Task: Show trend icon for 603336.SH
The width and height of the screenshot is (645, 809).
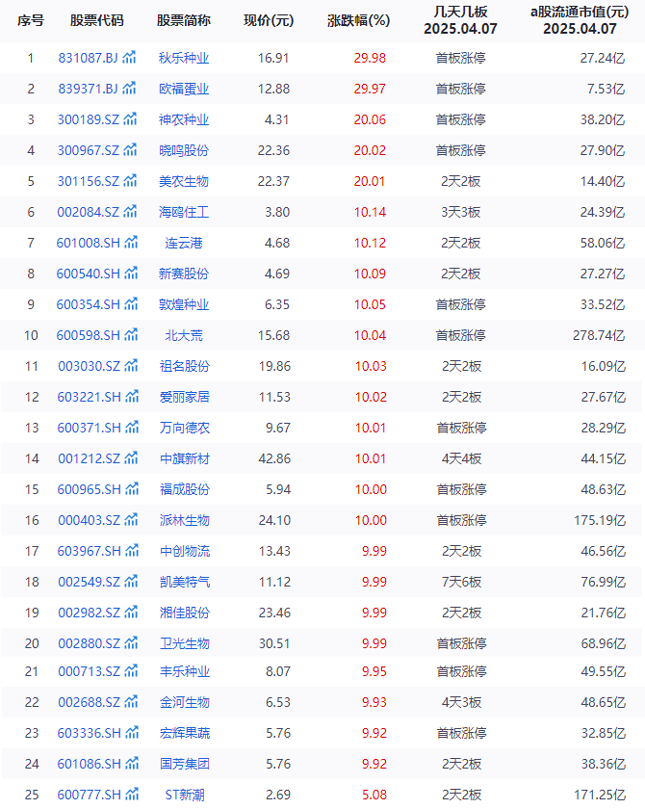Action: [x=133, y=733]
